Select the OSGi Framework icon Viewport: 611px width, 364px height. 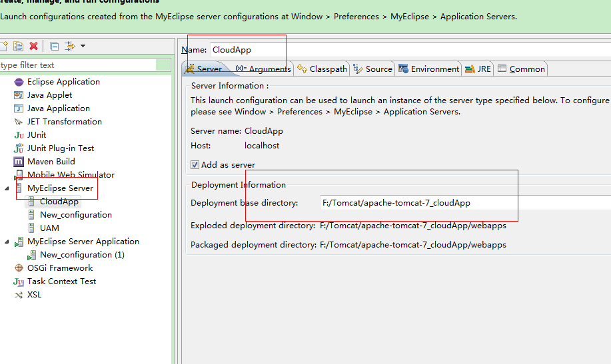(x=19, y=268)
